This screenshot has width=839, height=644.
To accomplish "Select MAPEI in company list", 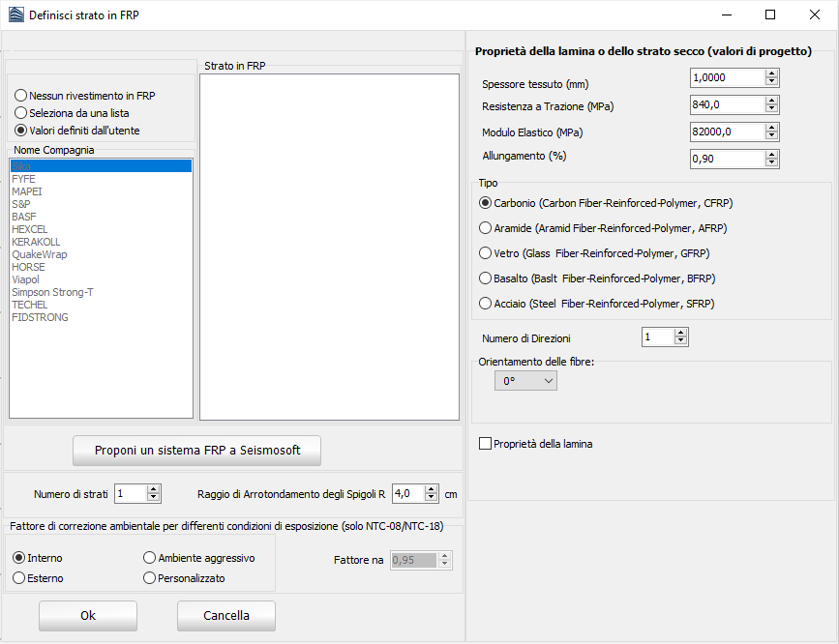I will tap(27, 191).
